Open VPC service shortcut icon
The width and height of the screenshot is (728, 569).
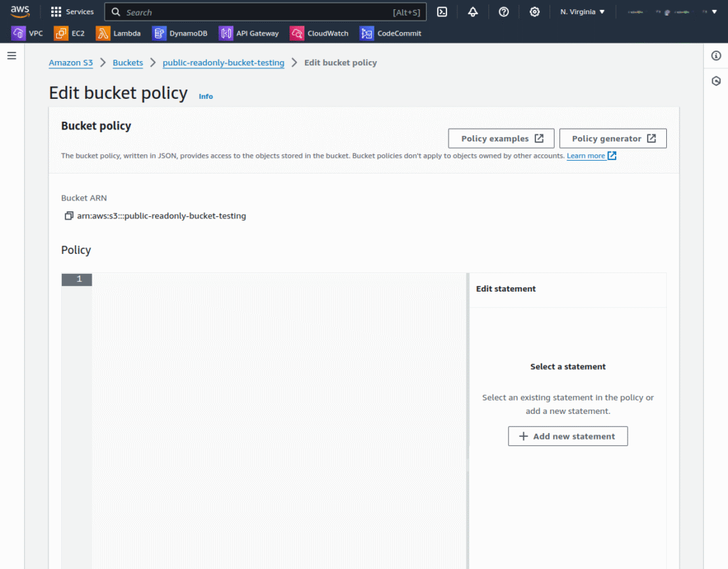click(18, 33)
